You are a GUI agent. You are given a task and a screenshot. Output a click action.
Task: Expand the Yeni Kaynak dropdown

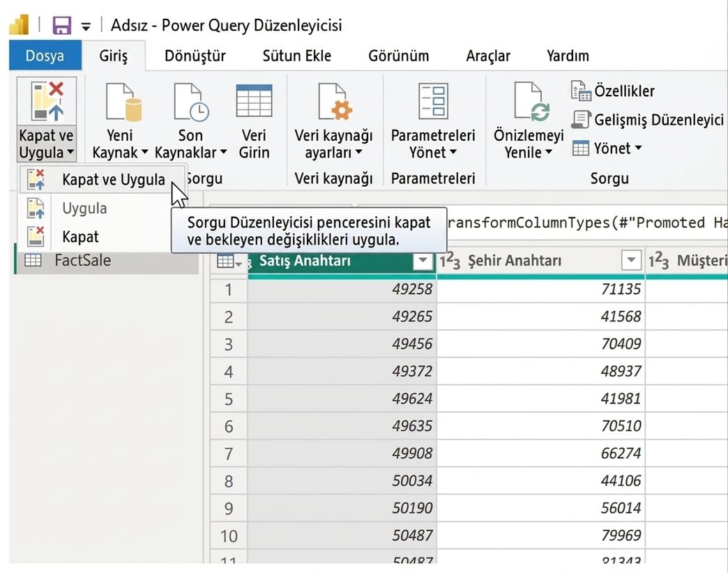(x=144, y=152)
